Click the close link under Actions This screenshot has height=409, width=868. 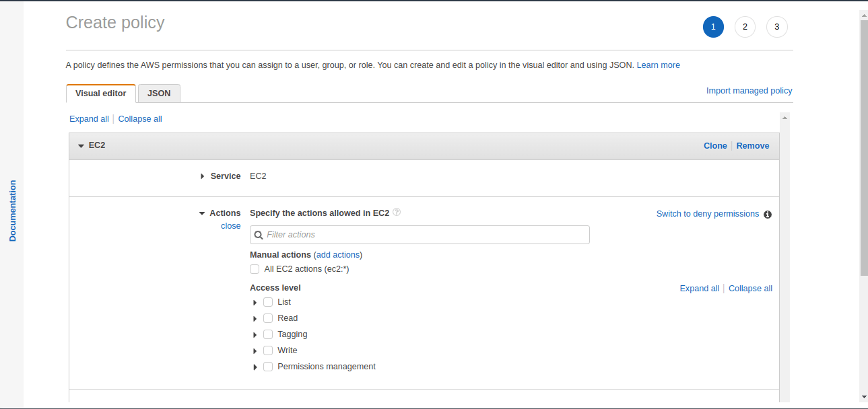[x=231, y=226]
